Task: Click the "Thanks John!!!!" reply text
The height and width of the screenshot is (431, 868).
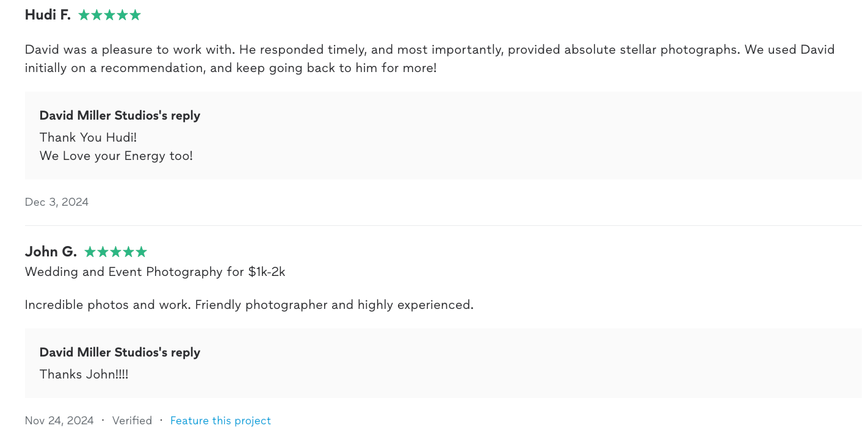Action: coord(84,374)
